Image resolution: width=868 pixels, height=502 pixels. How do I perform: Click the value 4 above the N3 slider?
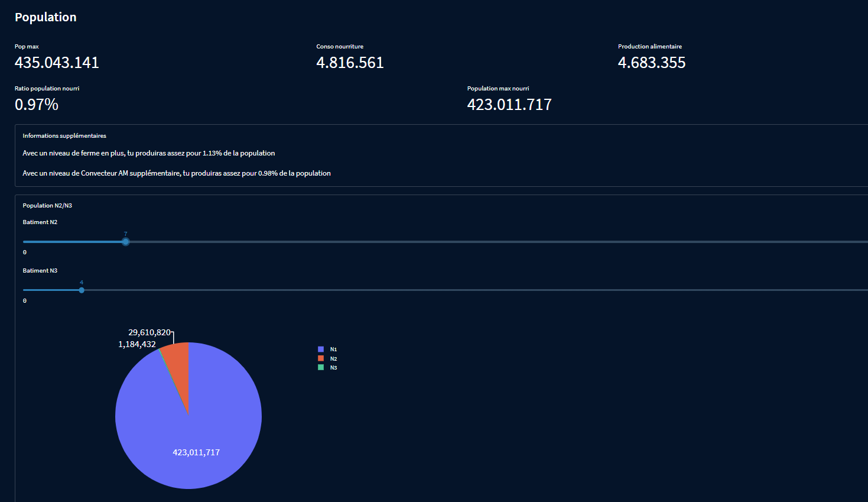[x=82, y=283]
